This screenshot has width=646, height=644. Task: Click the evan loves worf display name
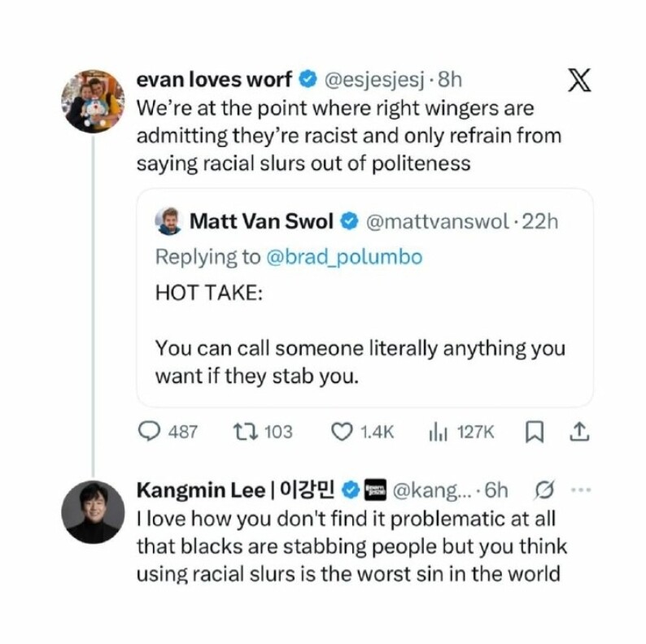click(214, 80)
